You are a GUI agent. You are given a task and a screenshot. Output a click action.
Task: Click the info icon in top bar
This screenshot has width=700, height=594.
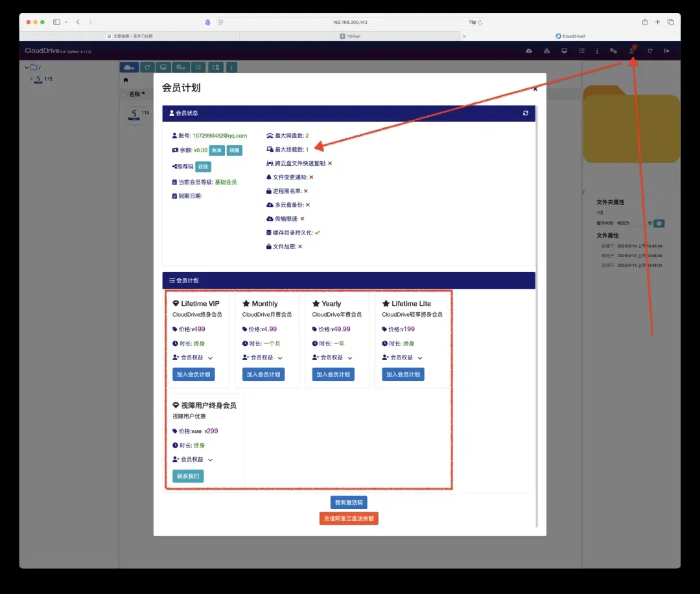pos(597,51)
